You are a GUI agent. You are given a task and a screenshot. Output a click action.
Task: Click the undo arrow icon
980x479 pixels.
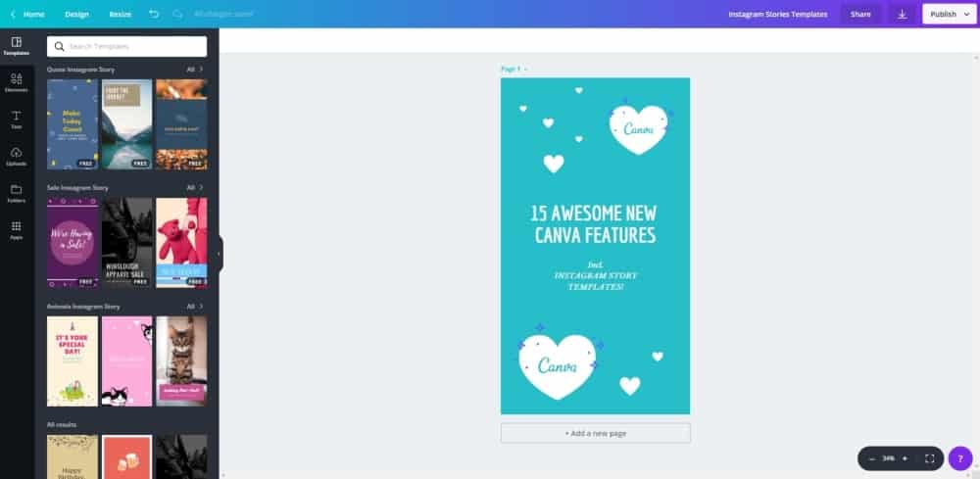pyautogui.click(x=154, y=14)
